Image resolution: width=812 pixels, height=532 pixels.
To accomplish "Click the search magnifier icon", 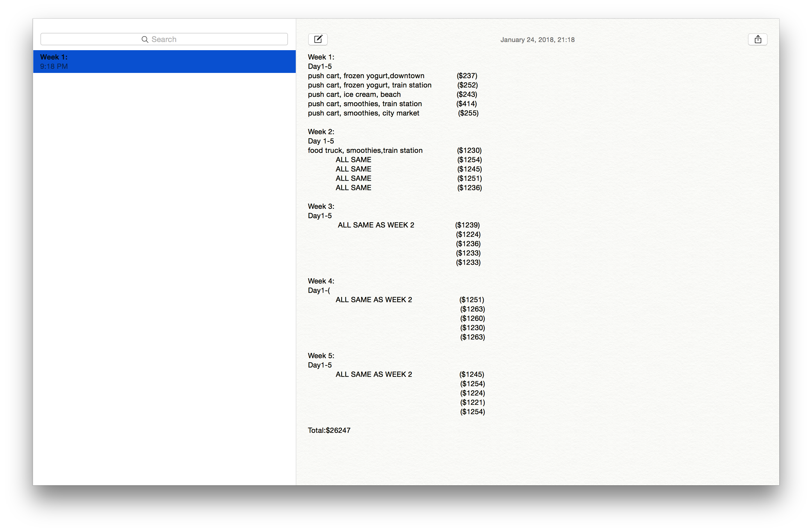I will tap(145, 40).
